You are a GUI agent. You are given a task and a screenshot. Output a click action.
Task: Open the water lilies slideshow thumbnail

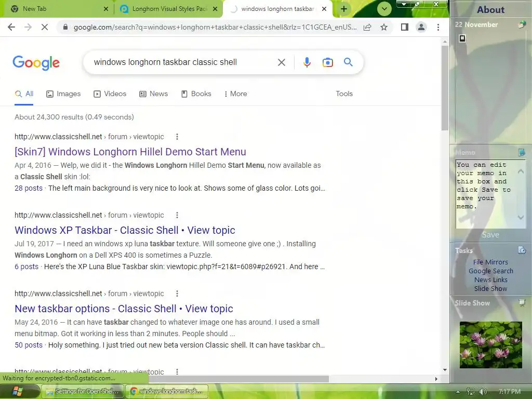[490, 345]
